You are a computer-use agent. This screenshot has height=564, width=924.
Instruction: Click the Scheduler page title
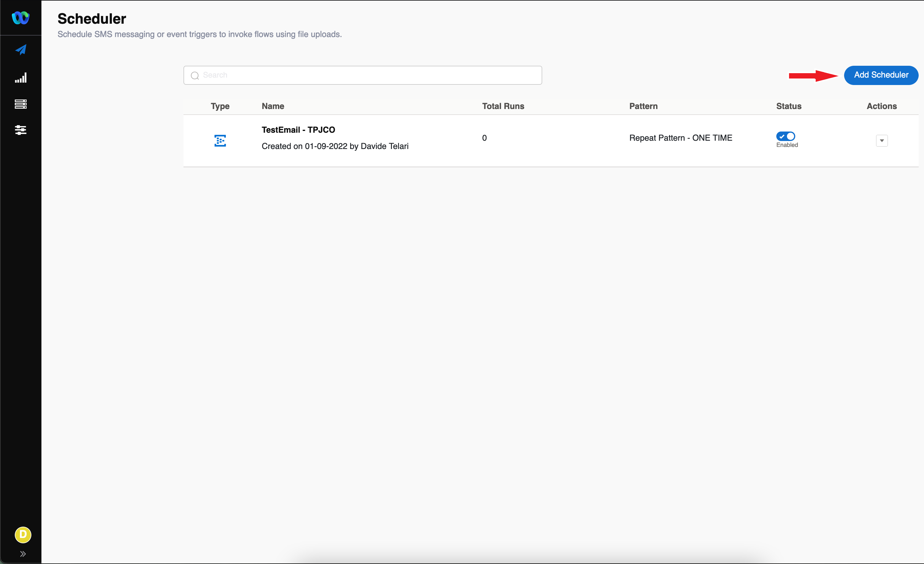point(91,19)
